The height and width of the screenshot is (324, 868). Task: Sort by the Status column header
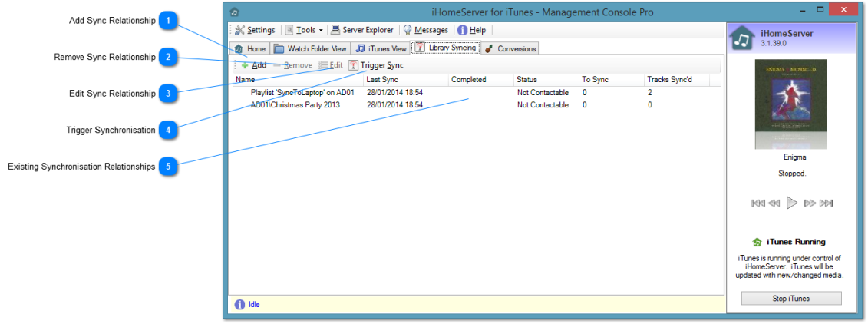[x=527, y=79]
